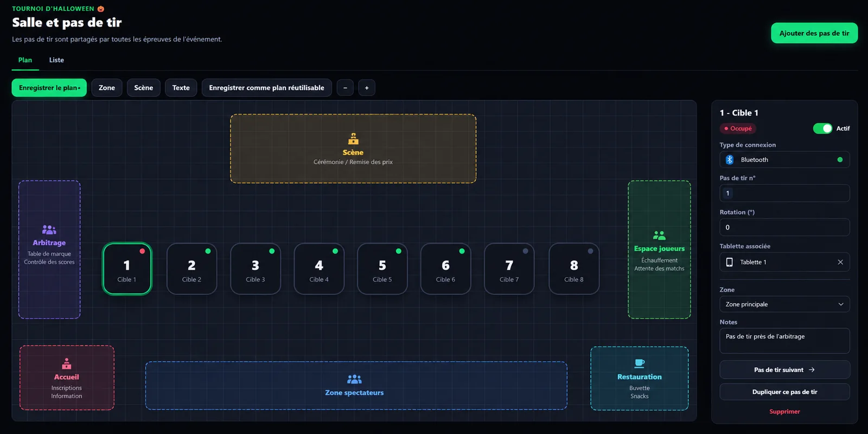868x434 pixels.
Task: Click the Pas de tir n° input field
Action: point(784,193)
